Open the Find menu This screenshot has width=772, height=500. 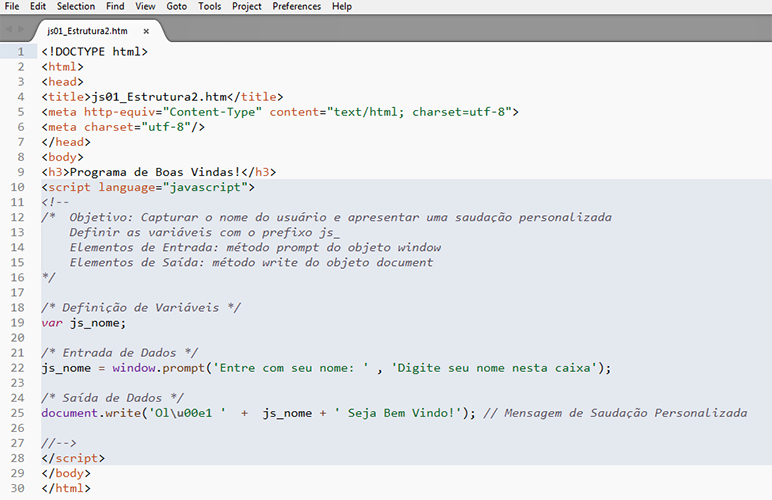(x=115, y=6)
